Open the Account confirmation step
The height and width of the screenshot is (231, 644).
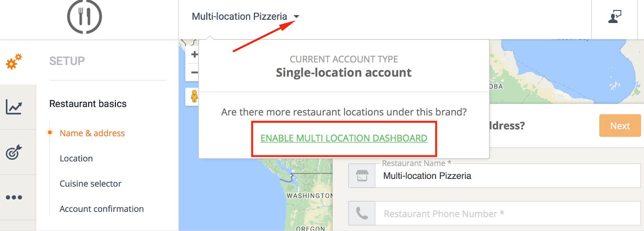(101, 209)
